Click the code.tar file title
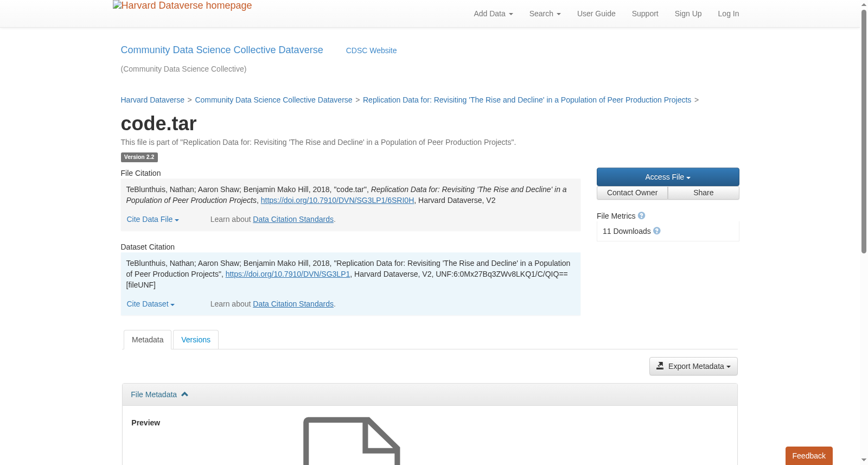The height and width of the screenshot is (465, 868). (x=158, y=124)
